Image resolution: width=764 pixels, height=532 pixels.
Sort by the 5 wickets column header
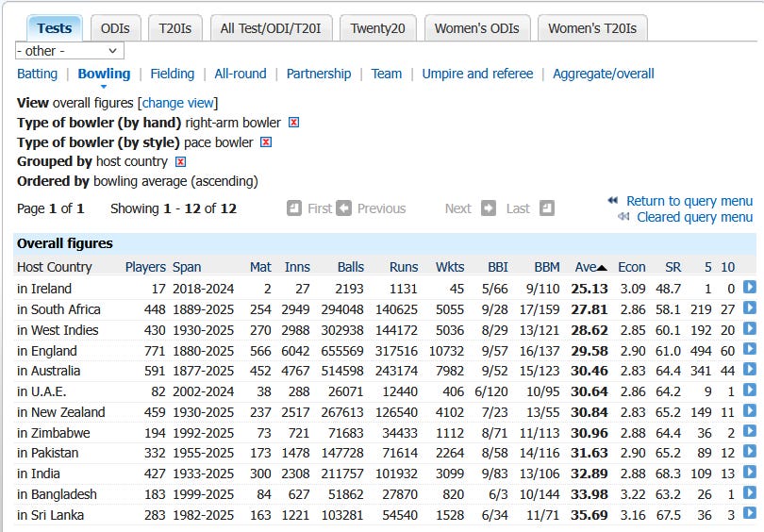click(x=708, y=267)
